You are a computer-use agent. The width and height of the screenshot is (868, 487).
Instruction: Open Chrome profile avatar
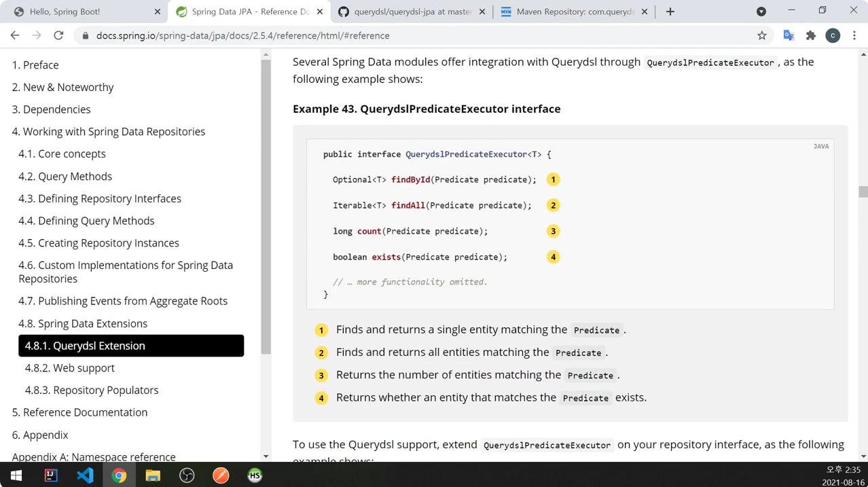point(833,35)
